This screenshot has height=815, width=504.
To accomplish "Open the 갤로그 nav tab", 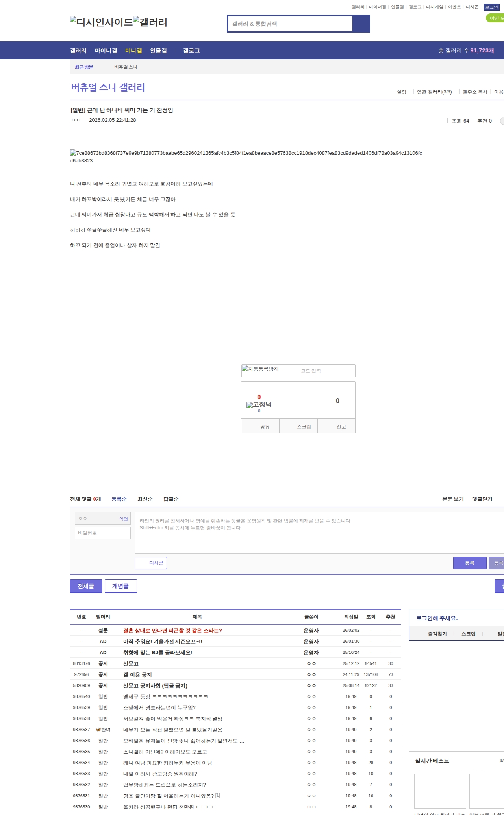I will click(x=191, y=50).
